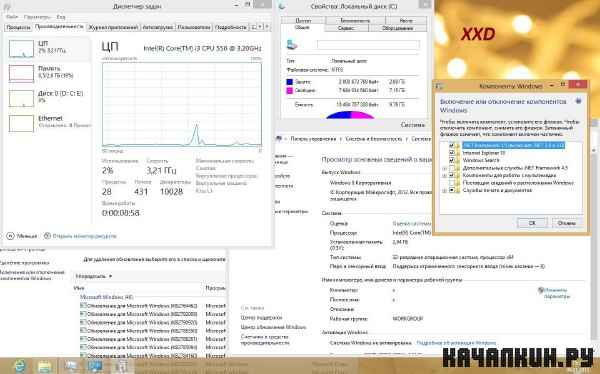
Task: Select the Ethernet graph in sidebar
Action: point(21,123)
